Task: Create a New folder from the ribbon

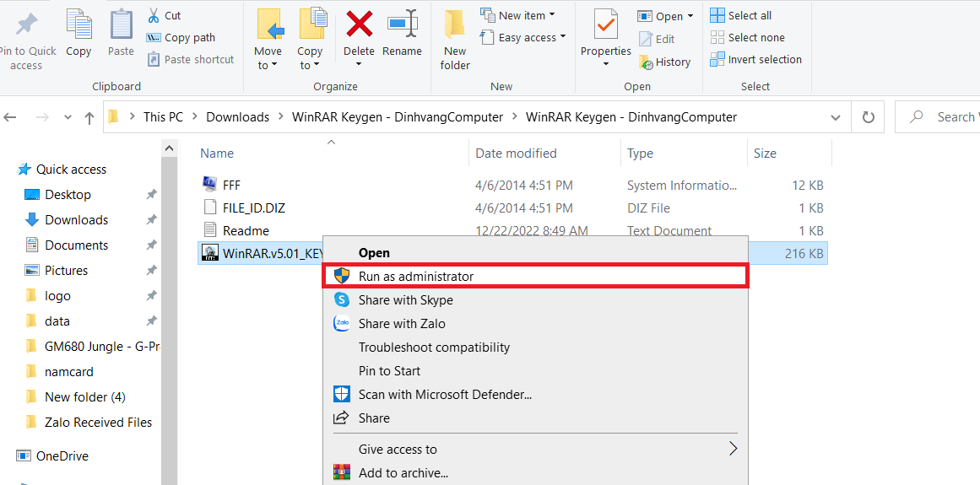Action: point(455,39)
